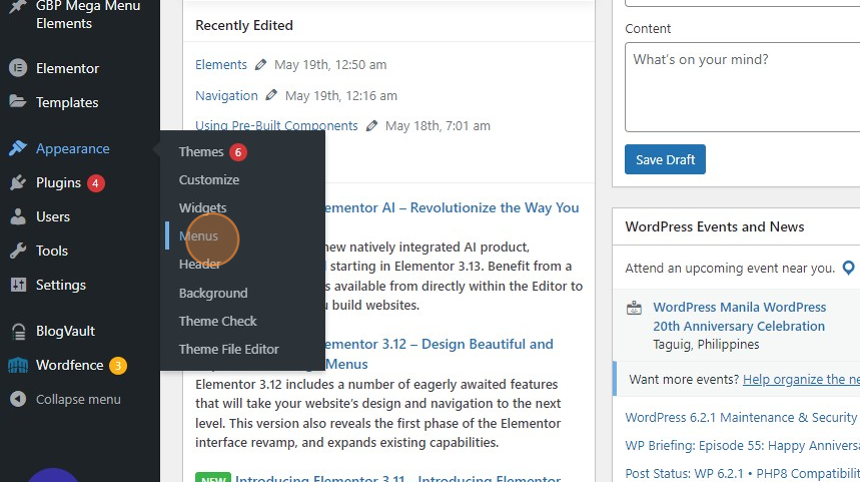This screenshot has height=482, width=860.
Task: Click the GBP Mega Menu pin icon
Action: click(18, 7)
